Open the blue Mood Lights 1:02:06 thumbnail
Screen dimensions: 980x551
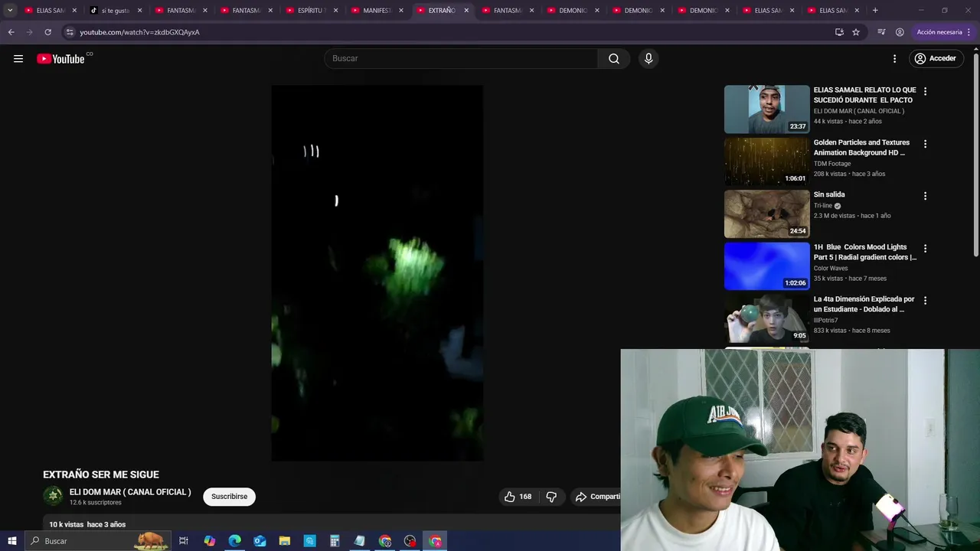766,266
